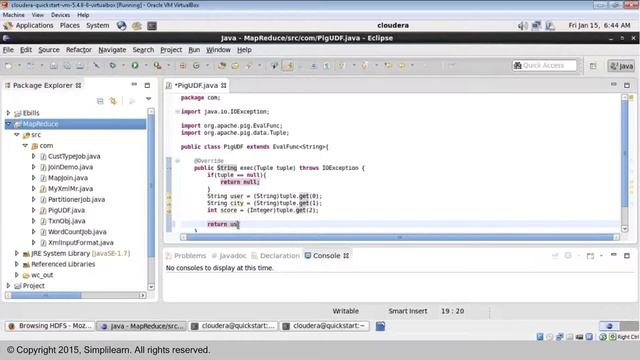Image resolution: width=640 pixels, height=360 pixels.
Task: Click Firefox browser launcher in GNOME panel
Action: pos(121,25)
